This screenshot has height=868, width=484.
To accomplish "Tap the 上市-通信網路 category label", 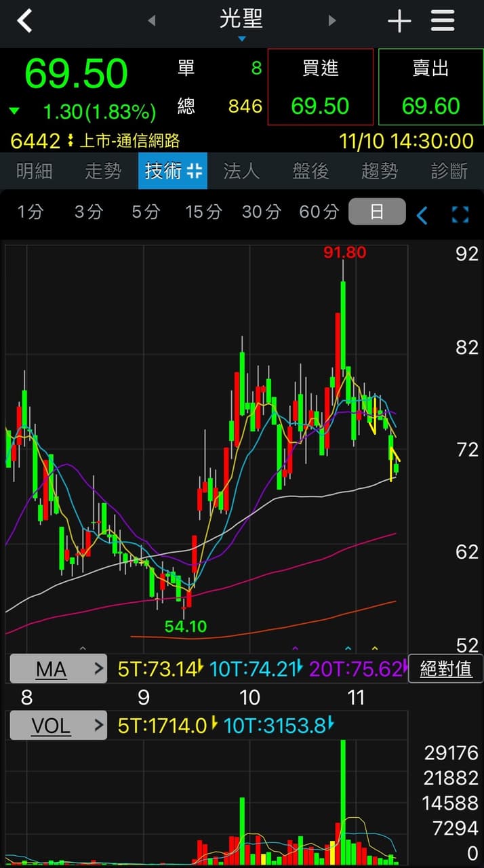I will [130, 141].
